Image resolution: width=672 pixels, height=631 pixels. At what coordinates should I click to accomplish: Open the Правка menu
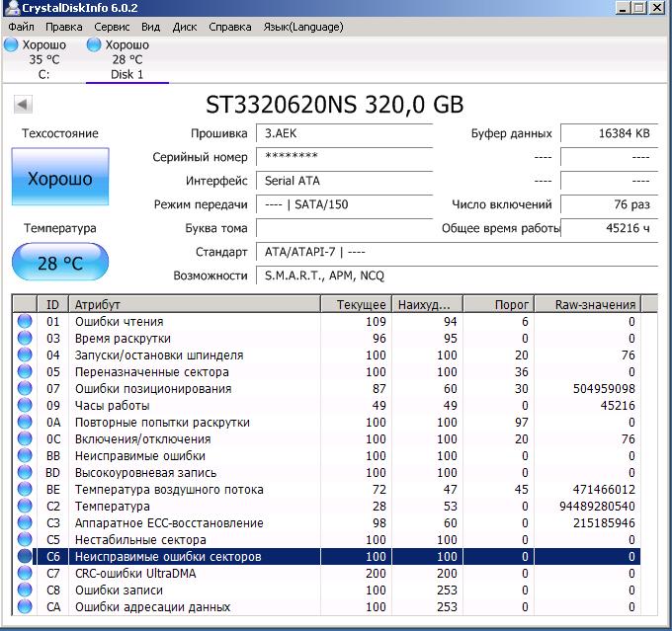[x=64, y=27]
